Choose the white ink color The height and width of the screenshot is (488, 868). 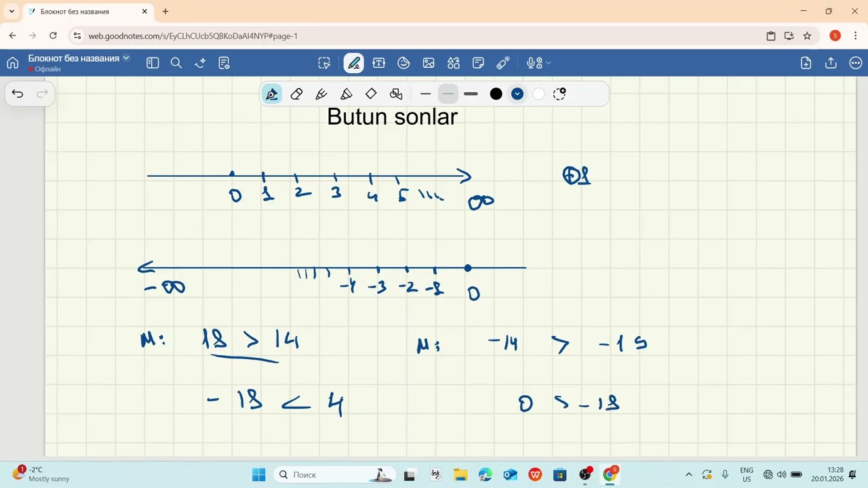pos(538,94)
